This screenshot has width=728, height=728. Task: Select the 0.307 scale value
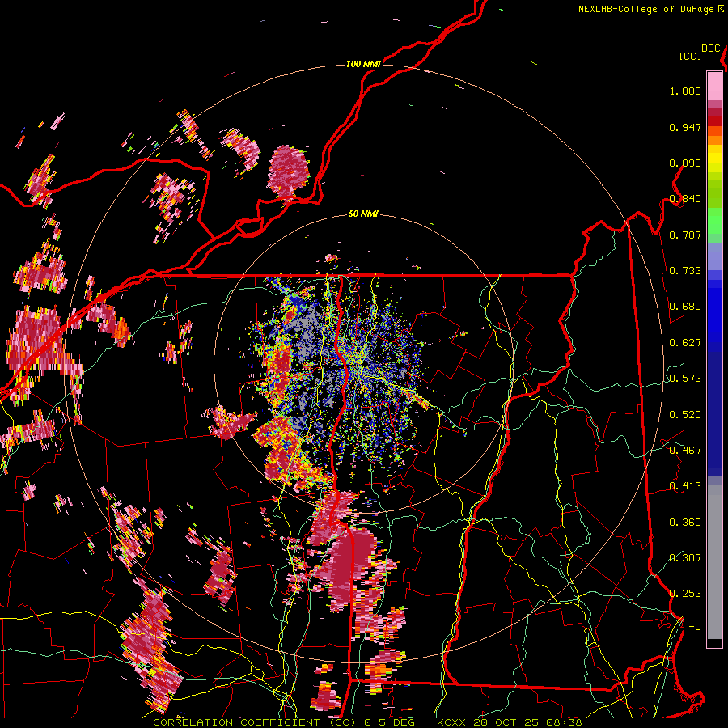click(x=685, y=558)
